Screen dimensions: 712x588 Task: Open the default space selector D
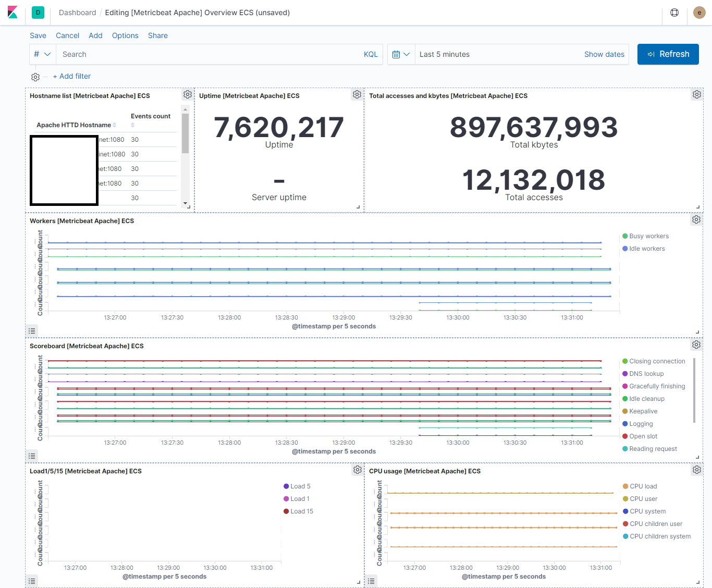(38, 13)
